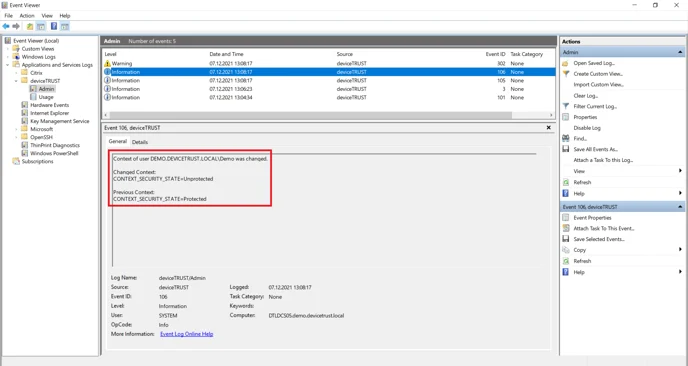Collapse the deviceTRUST tree node

pyautogui.click(x=16, y=81)
